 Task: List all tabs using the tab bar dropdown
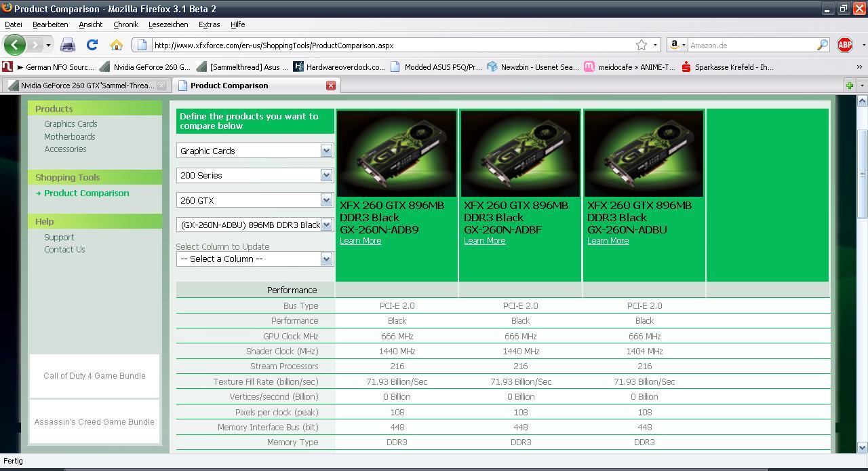click(x=862, y=86)
